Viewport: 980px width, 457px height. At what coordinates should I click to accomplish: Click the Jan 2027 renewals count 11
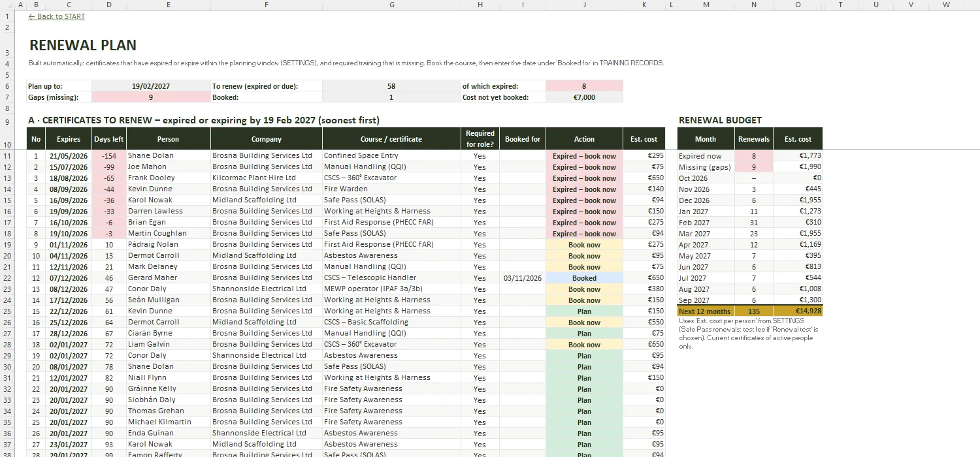tap(754, 212)
